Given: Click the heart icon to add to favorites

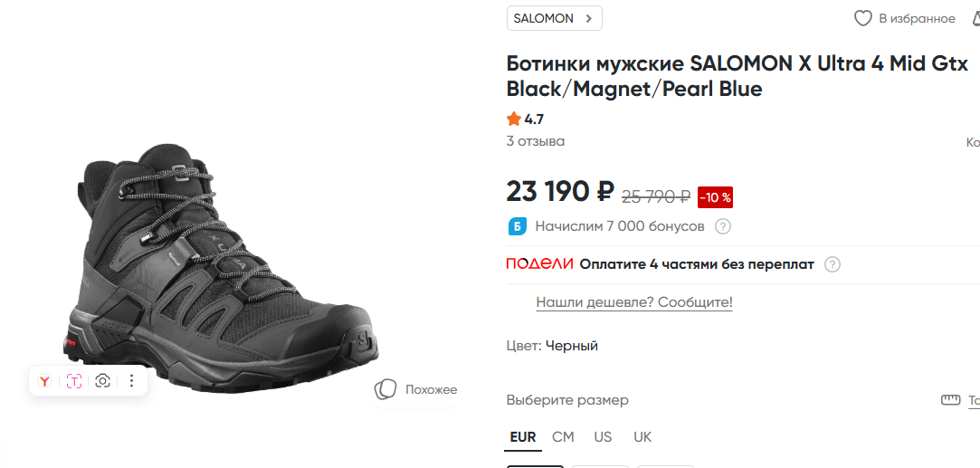Looking at the screenshot, I should [863, 18].
